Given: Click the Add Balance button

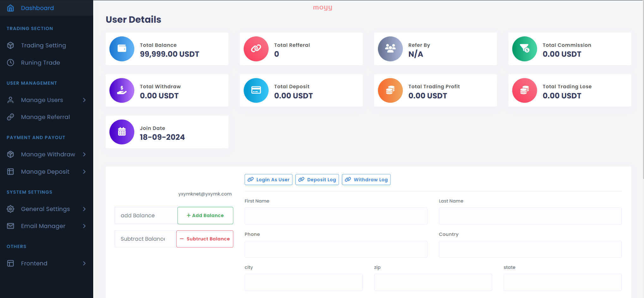Looking at the screenshot, I should coord(205,215).
